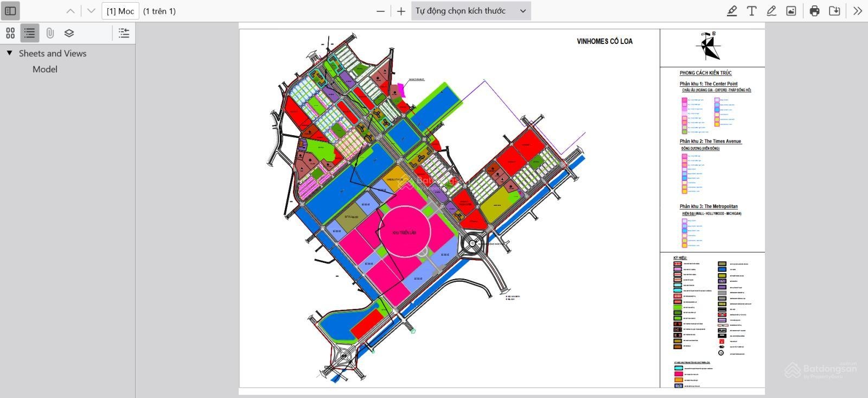Viewport: 868px width, 398px height.
Task: Collapse the 'Sheets and Views' tree arrow
Action: pyautogui.click(x=9, y=53)
